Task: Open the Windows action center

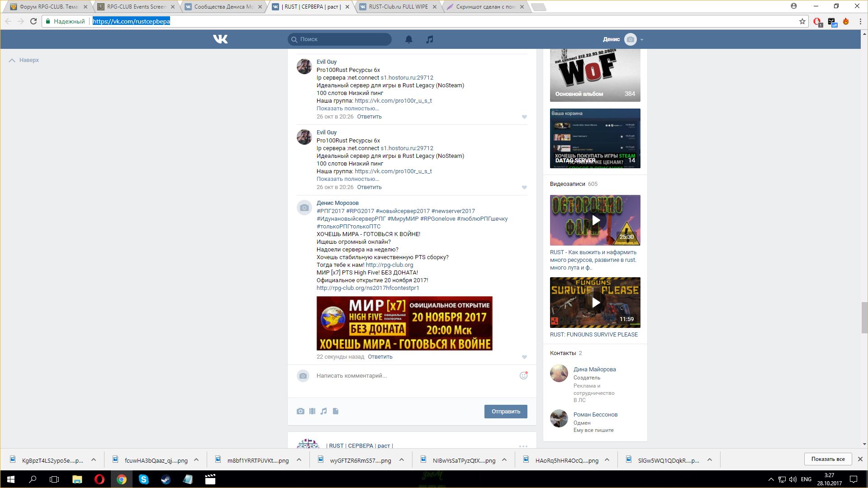Action: (854, 479)
